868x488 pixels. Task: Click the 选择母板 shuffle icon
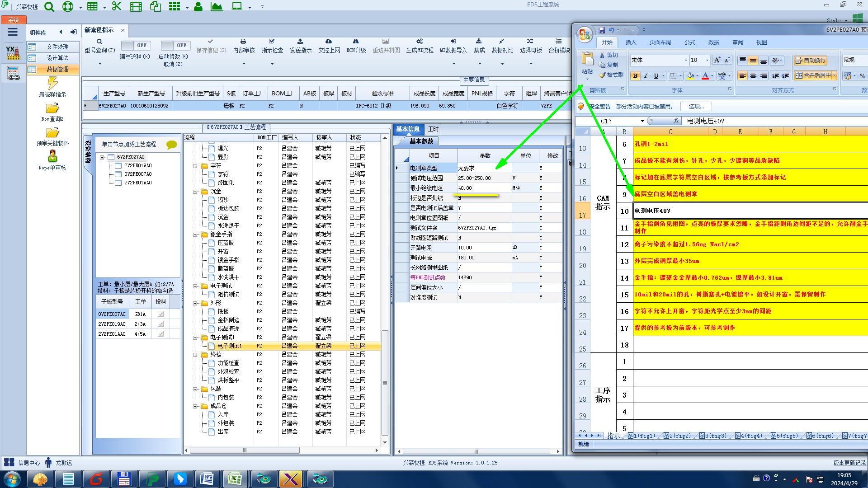click(x=530, y=42)
